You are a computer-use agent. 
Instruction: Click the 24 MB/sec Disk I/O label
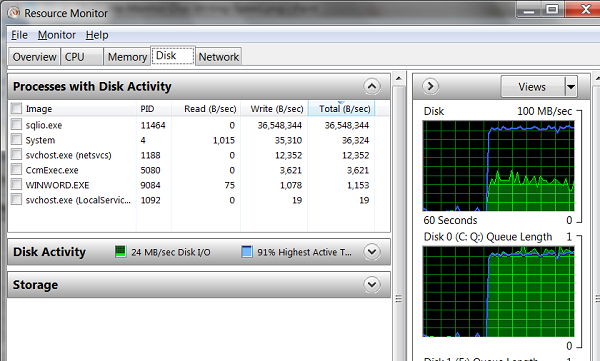point(171,252)
